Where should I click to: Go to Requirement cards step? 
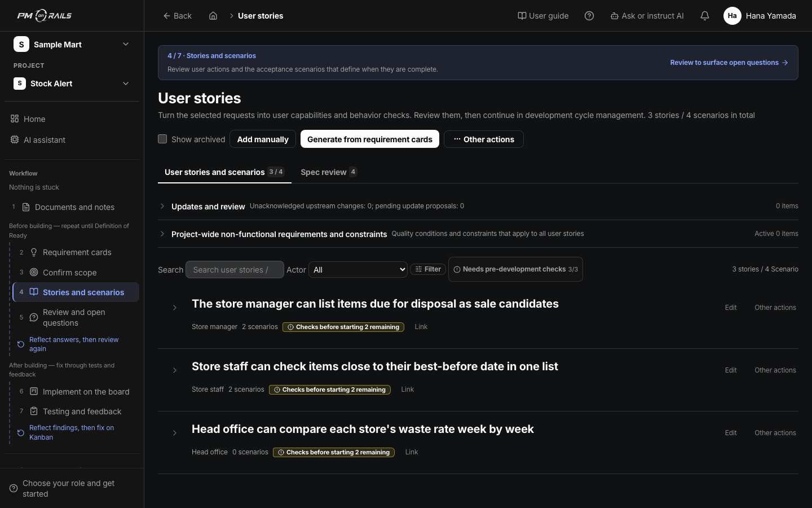pos(76,252)
